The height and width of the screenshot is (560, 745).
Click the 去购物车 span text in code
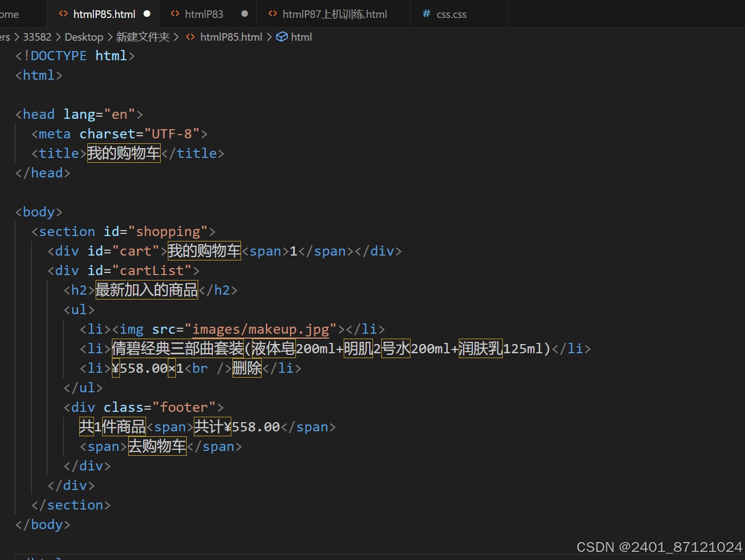tap(157, 446)
